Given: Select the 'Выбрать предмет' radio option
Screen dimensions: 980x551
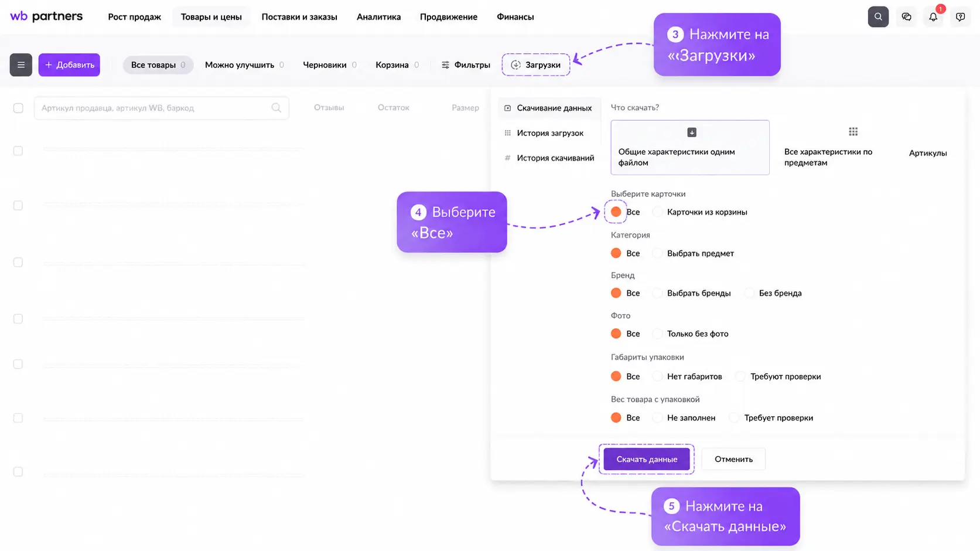Looking at the screenshot, I should [x=658, y=253].
